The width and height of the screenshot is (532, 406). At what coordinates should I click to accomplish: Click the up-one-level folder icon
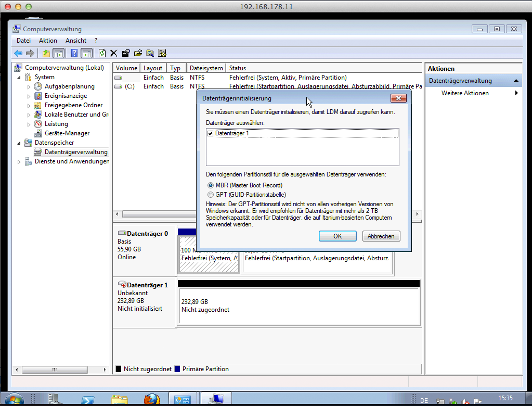pyautogui.click(x=46, y=53)
